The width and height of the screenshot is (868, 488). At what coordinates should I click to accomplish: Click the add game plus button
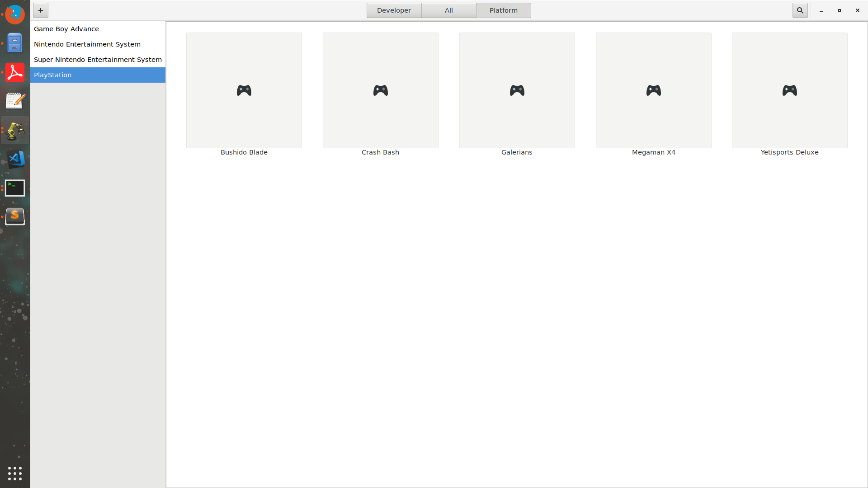tap(41, 10)
